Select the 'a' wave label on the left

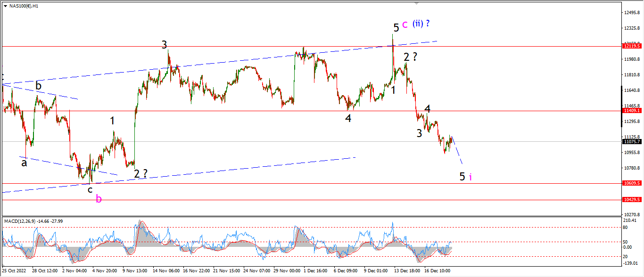[x=24, y=163]
